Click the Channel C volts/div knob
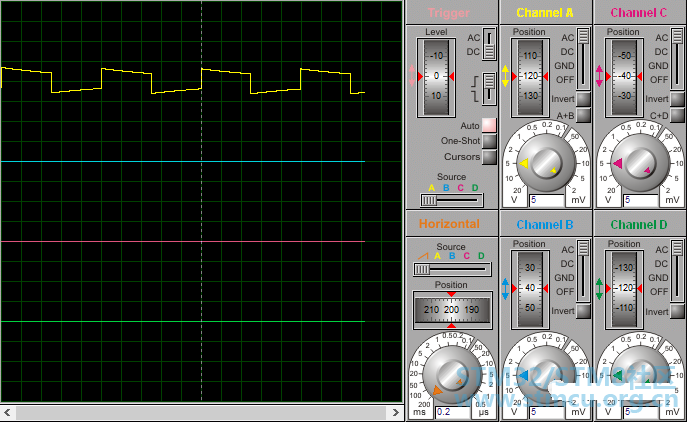The height and width of the screenshot is (422, 687). (x=640, y=163)
